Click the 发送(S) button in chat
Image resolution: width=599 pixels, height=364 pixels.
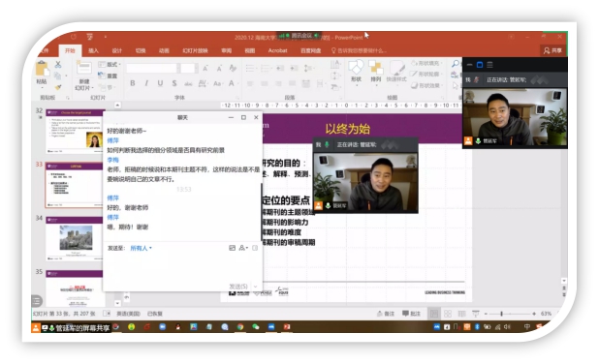[238, 287]
